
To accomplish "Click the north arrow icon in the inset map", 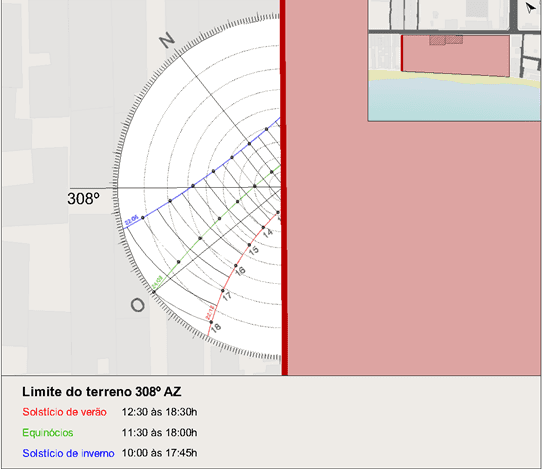I will coord(530,8).
